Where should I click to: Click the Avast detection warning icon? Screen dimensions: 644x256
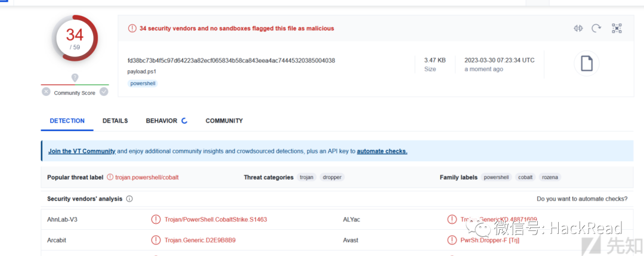[x=452, y=240]
